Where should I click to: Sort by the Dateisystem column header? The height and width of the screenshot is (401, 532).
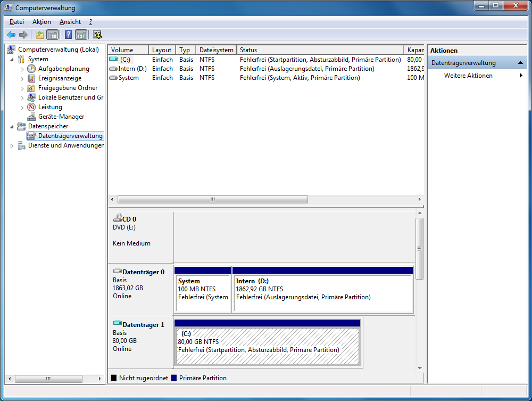216,50
